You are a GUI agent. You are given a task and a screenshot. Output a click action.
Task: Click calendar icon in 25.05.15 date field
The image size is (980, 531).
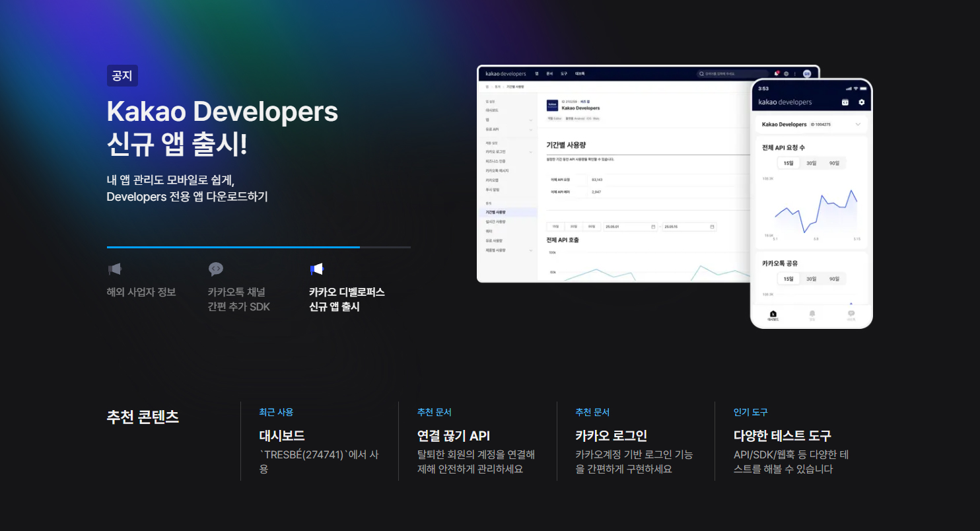point(712,227)
